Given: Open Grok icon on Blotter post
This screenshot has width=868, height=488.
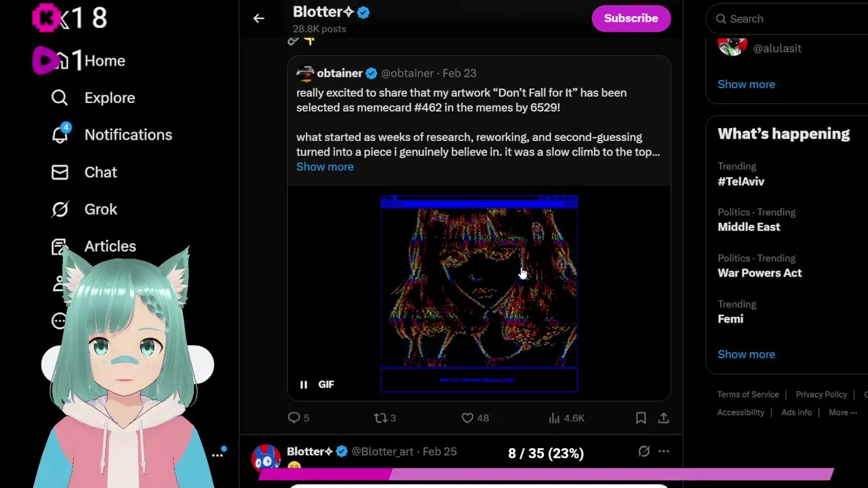Looking at the screenshot, I should pyautogui.click(x=644, y=451).
